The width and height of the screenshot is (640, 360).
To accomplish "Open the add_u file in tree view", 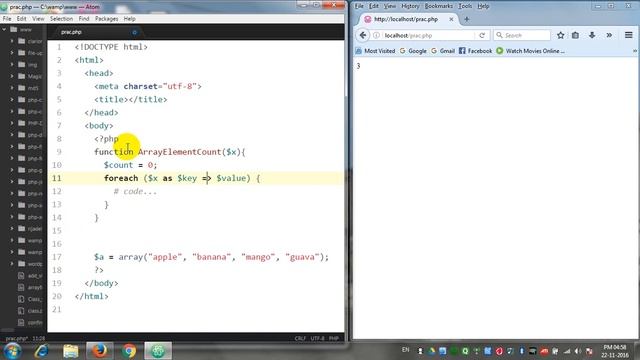I will click(30, 276).
